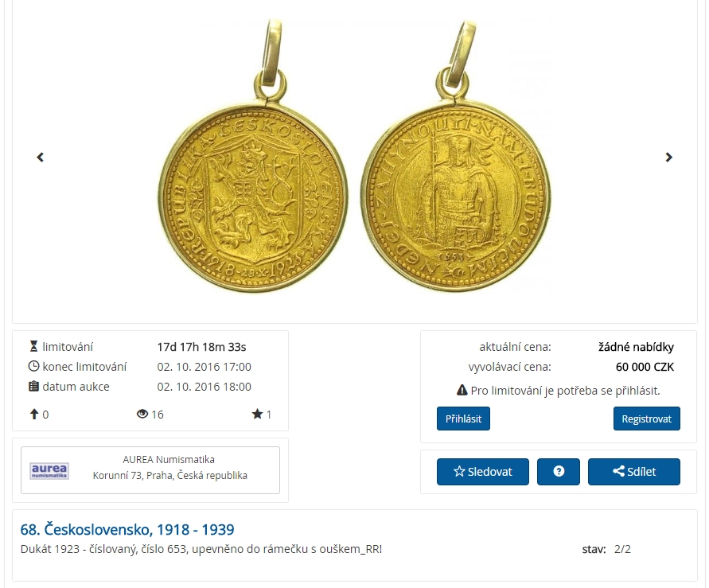This screenshot has width=709, height=588.
Task: Show the previous image with left arrow
Action: click(x=41, y=158)
